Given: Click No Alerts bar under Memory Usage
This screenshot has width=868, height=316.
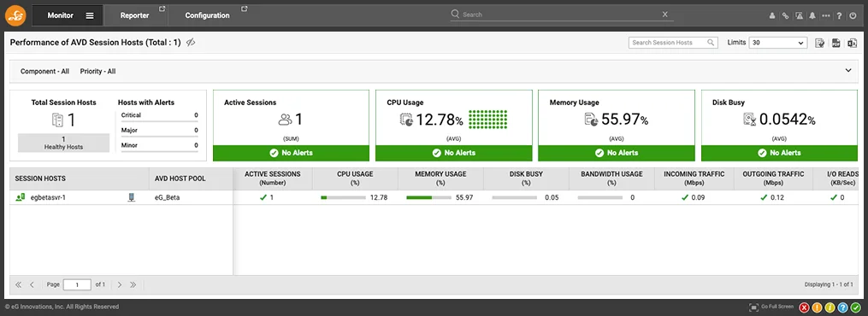Looking at the screenshot, I should click(x=616, y=153).
